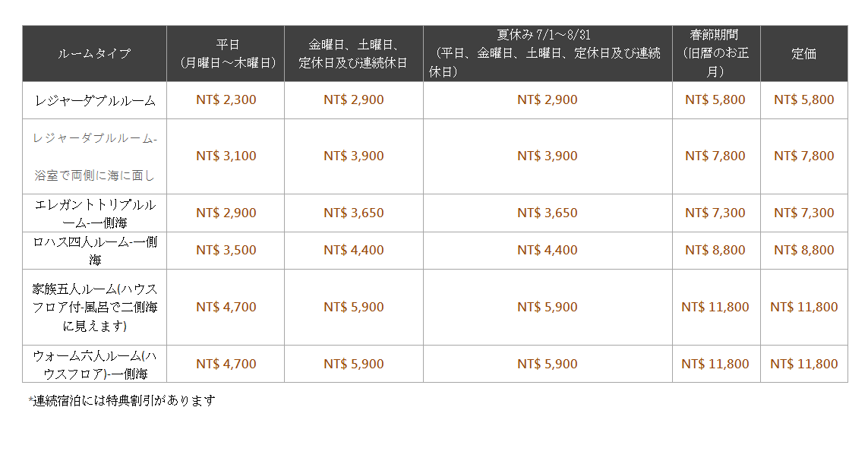Click the 連続宿泊には特典割引があります note
The height and width of the screenshot is (464, 868).
[x=122, y=400]
